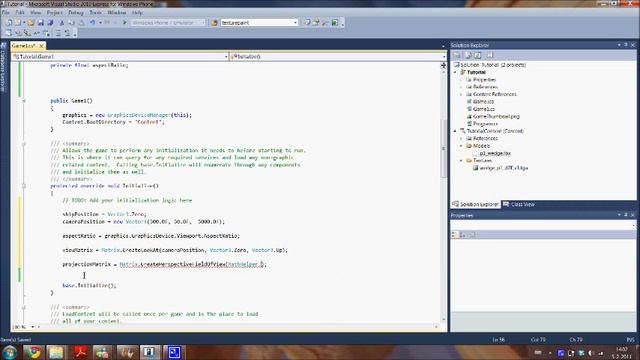Open the View menu
The width and height of the screenshot is (640, 360).
[36, 13]
